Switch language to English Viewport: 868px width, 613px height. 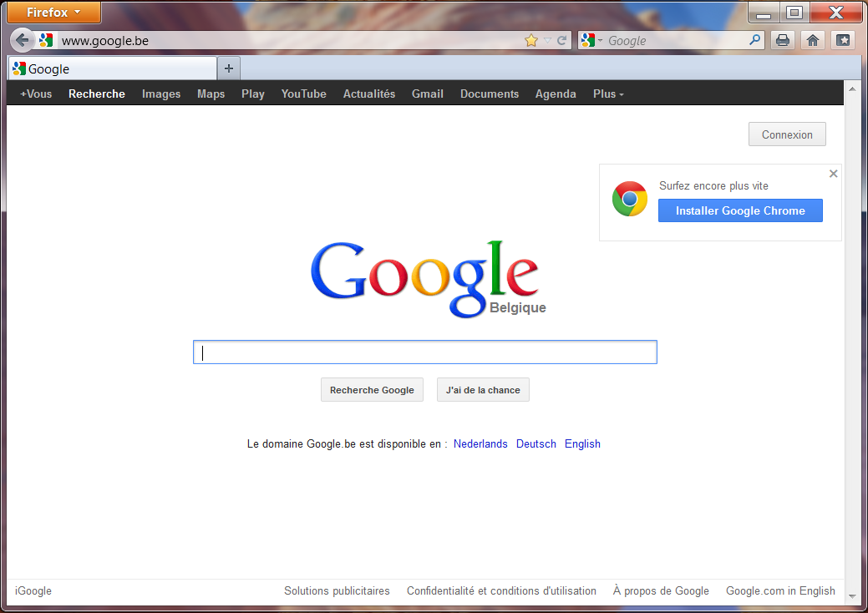pyautogui.click(x=582, y=443)
